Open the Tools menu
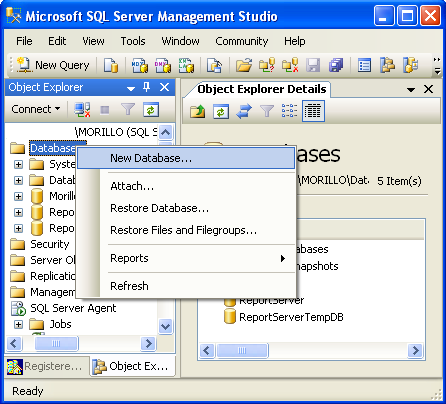446x404 pixels. (133, 41)
